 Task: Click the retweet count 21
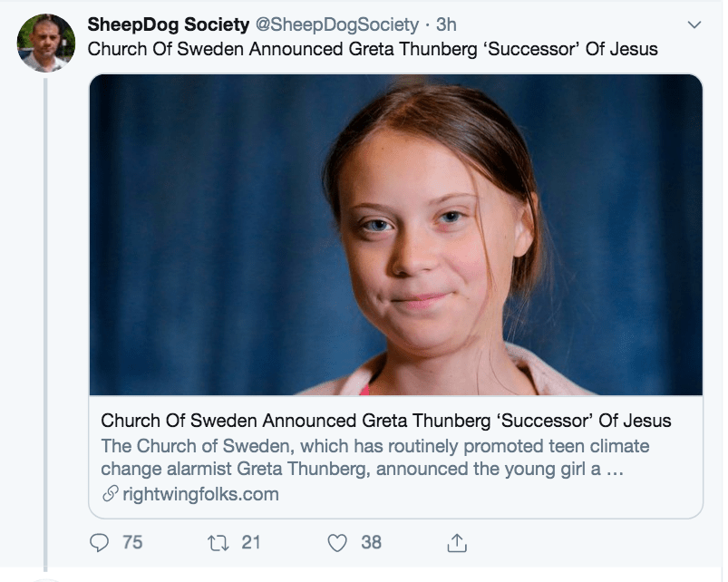pos(251,543)
